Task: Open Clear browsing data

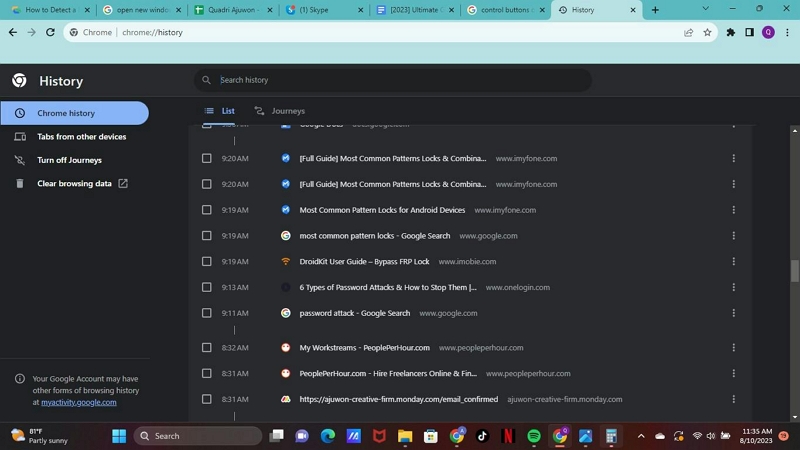Action: (x=74, y=183)
